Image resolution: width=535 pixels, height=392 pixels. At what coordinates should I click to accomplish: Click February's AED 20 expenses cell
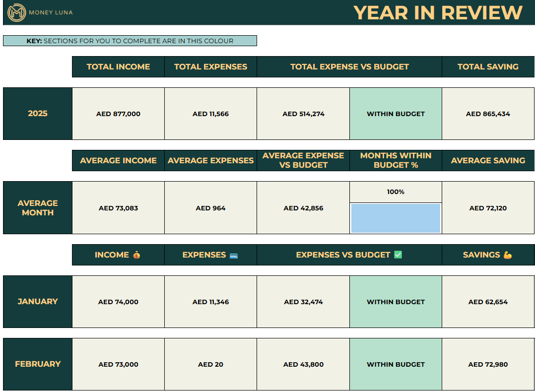[x=210, y=364]
